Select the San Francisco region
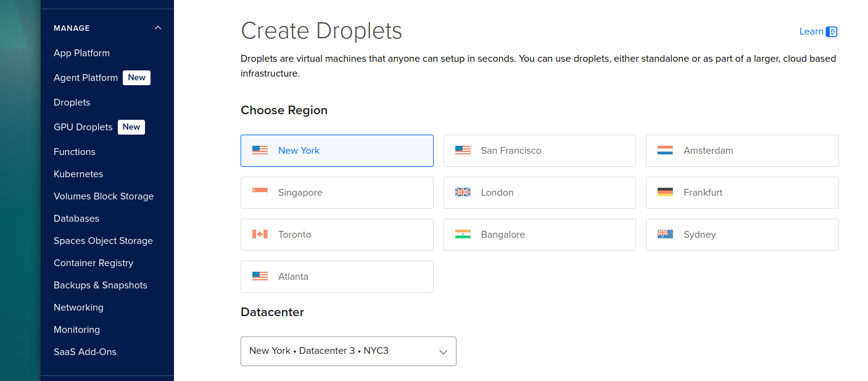 [x=540, y=151]
